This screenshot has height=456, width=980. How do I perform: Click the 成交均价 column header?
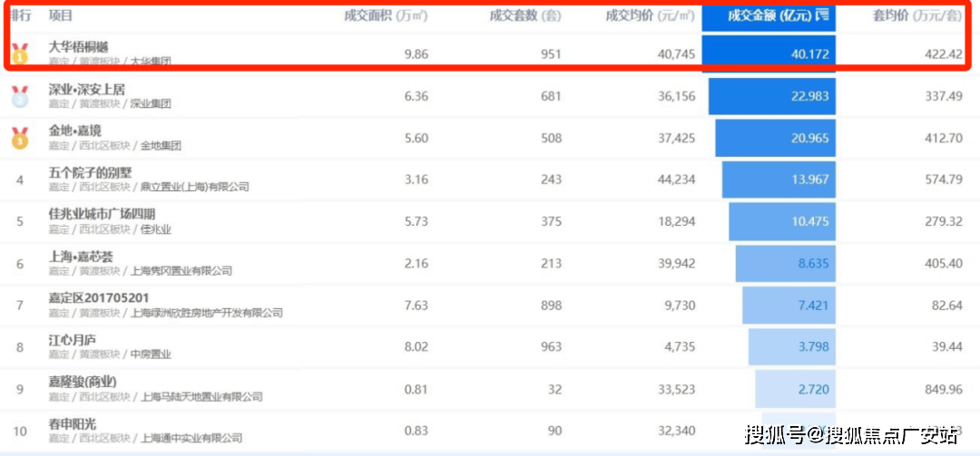coord(650,15)
